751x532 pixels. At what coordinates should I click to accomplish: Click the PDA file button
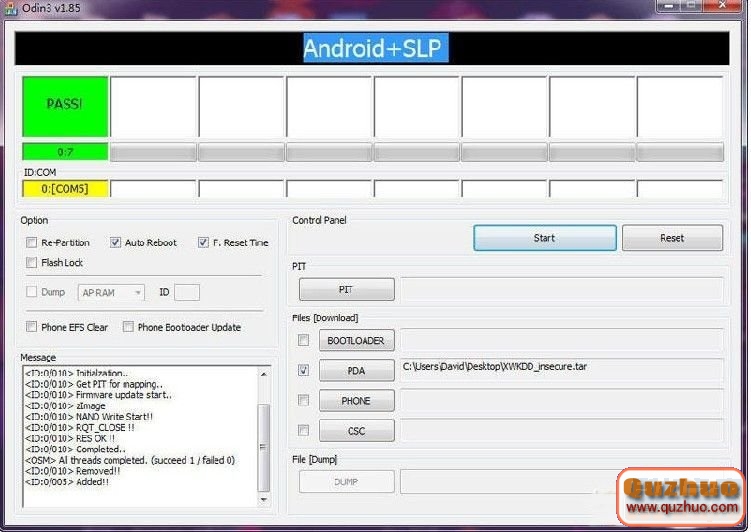pyautogui.click(x=357, y=371)
